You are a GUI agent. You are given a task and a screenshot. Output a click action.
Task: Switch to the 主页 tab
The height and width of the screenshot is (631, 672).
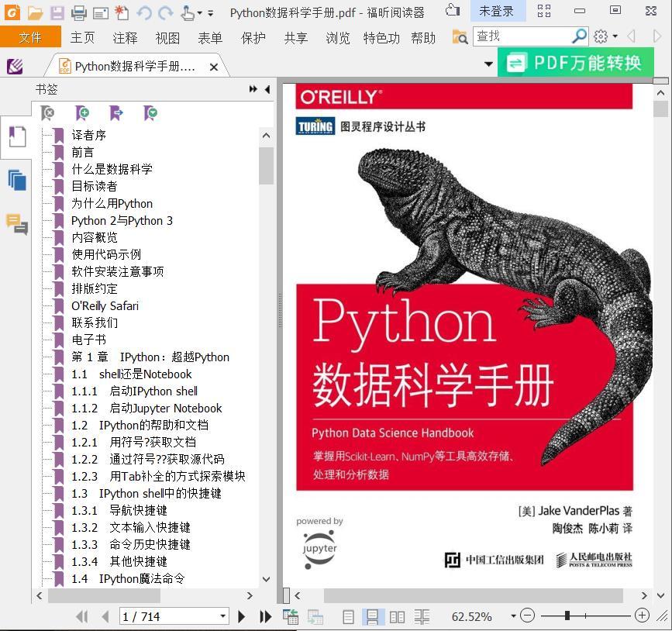click(x=82, y=38)
